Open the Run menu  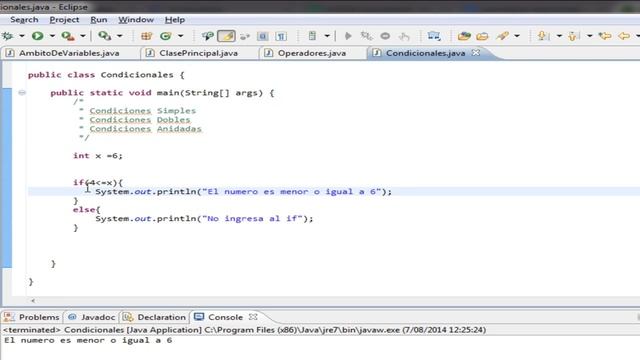click(x=99, y=20)
